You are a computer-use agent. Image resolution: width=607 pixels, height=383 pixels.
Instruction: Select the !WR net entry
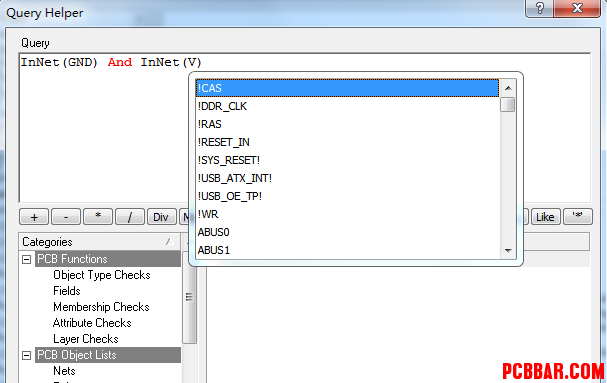pos(347,214)
